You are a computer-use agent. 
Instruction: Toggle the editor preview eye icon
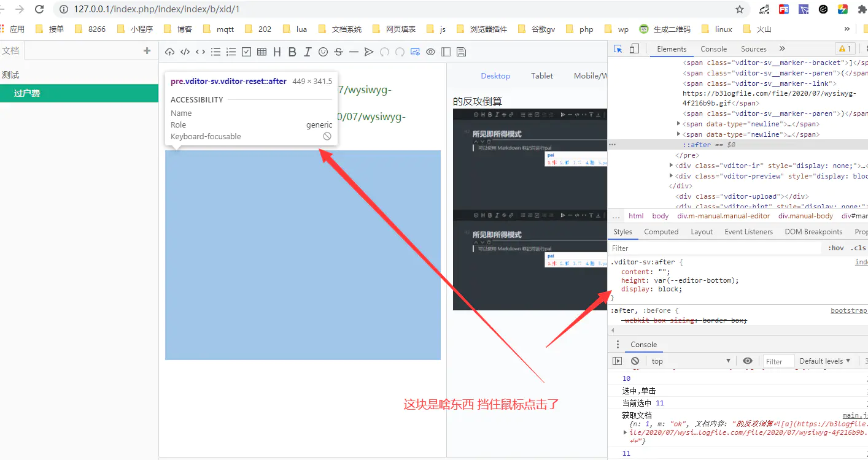tap(430, 52)
